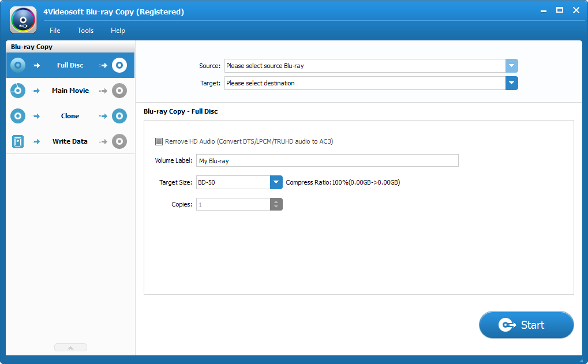Click the Volume Label text field
Screen dimensions: 588x364
click(x=327, y=160)
